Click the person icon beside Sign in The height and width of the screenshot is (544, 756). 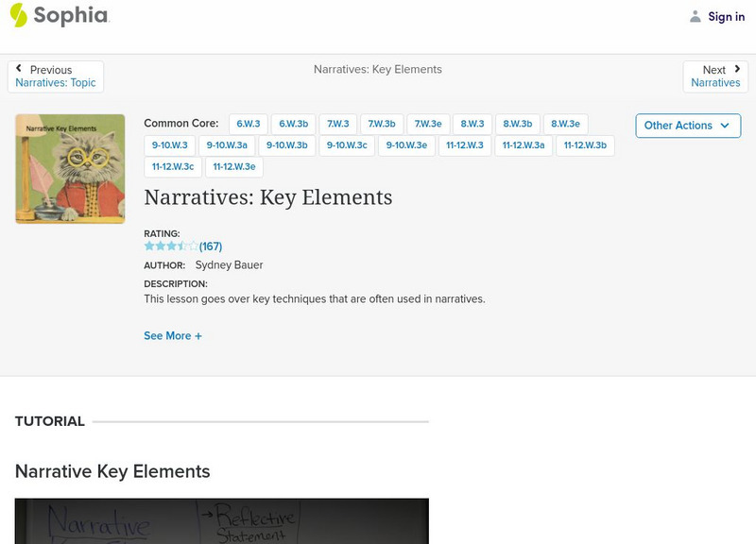695,16
